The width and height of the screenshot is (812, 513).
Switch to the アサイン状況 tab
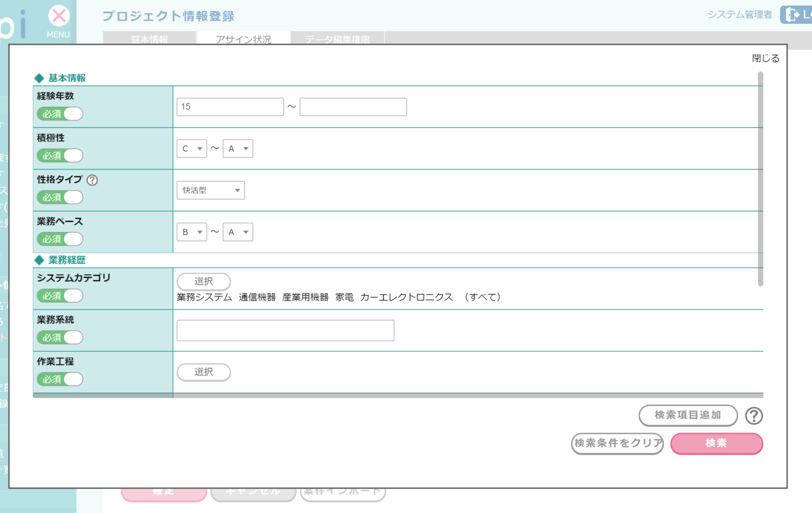243,39
